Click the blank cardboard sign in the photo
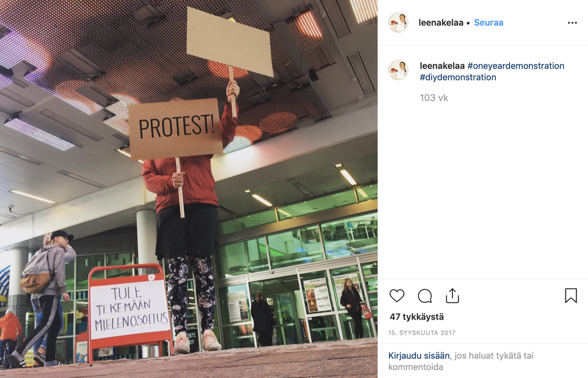This screenshot has width=588, height=378. pos(229,41)
